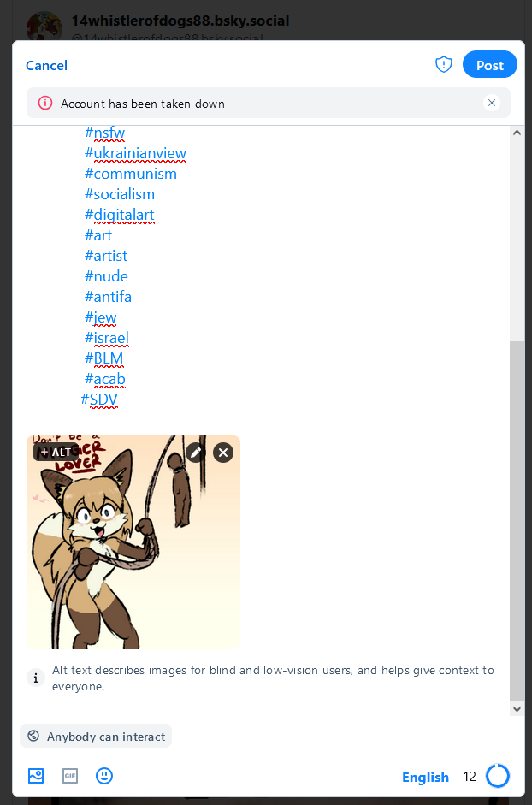This screenshot has width=532, height=805.
Task: Click the alert info icon
Action: click(x=45, y=104)
